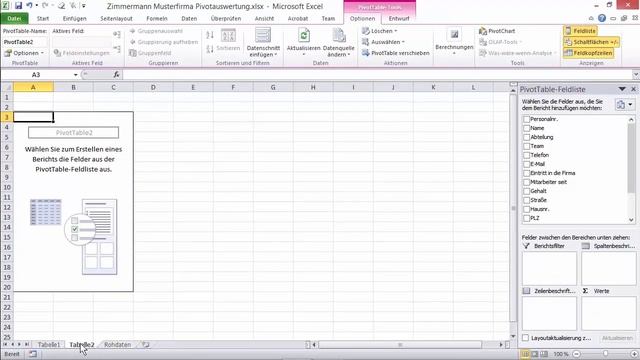Open the Auswählen dropdown
The height and width of the screenshot is (360, 640).
coord(383,42)
